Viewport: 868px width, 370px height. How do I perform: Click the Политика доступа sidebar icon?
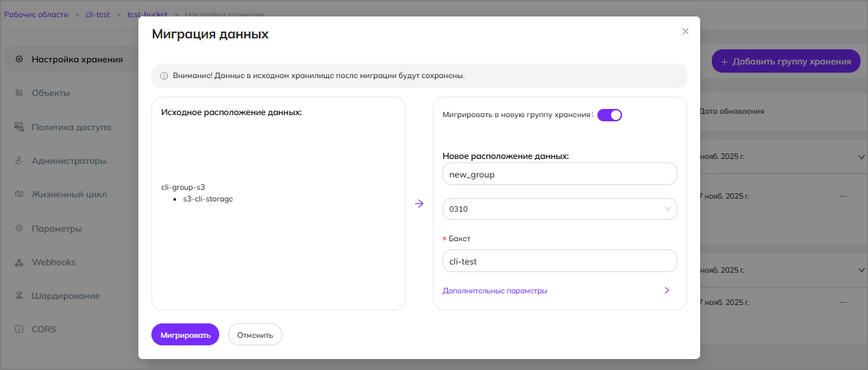19,127
